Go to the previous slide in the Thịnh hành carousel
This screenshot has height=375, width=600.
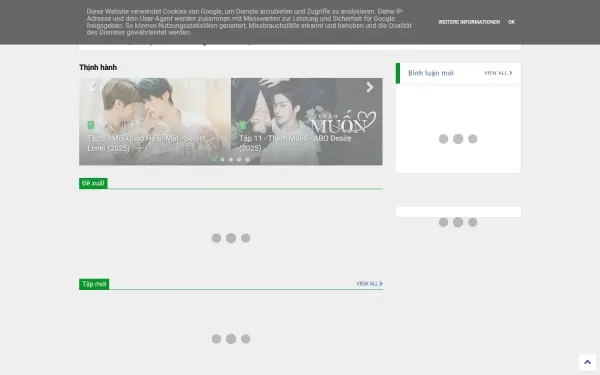[x=92, y=87]
